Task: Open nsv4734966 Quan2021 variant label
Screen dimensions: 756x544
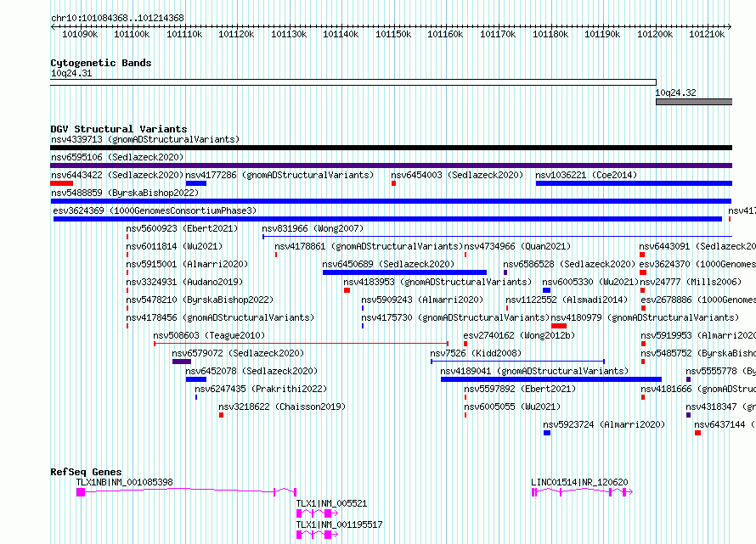Action: tap(517, 247)
